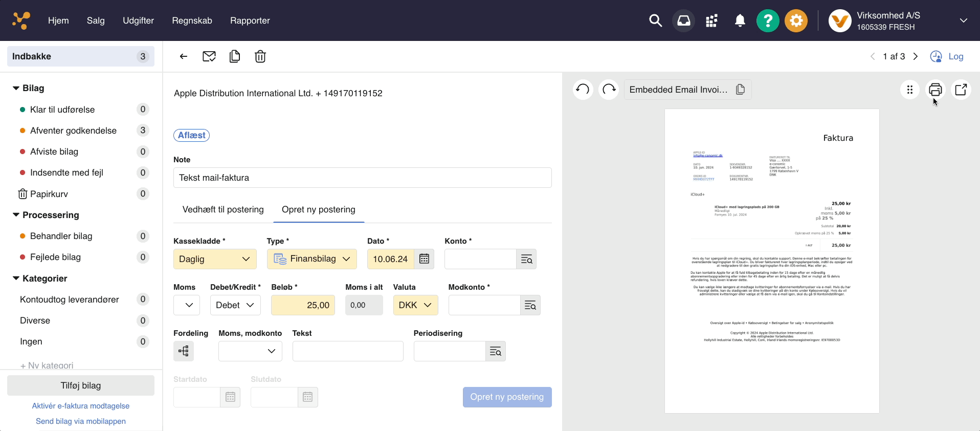This screenshot has width=980, height=431.
Task: Click Aktivér e-faktura modtagelse link
Action: [x=81, y=406]
